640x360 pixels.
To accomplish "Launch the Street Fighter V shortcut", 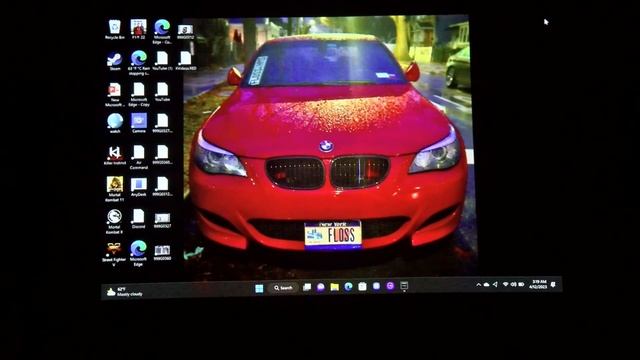I will tap(114, 253).
